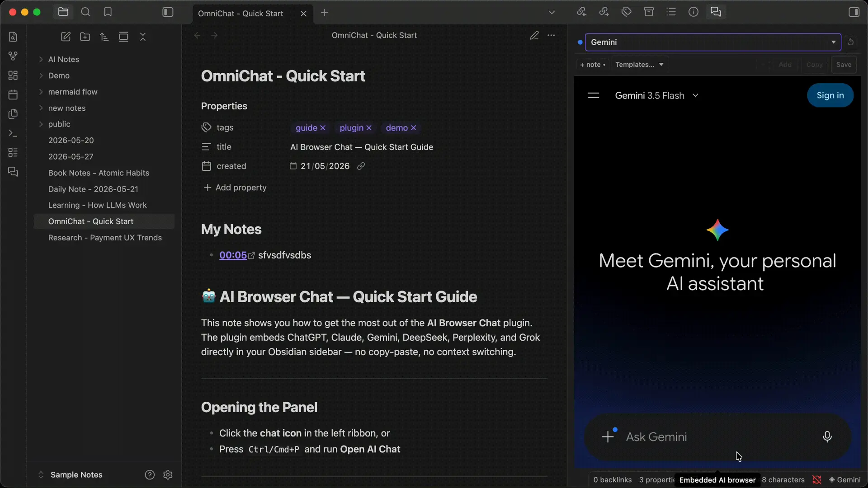Remove the guide tag
Image resolution: width=868 pixels, height=488 pixels.
click(x=323, y=128)
